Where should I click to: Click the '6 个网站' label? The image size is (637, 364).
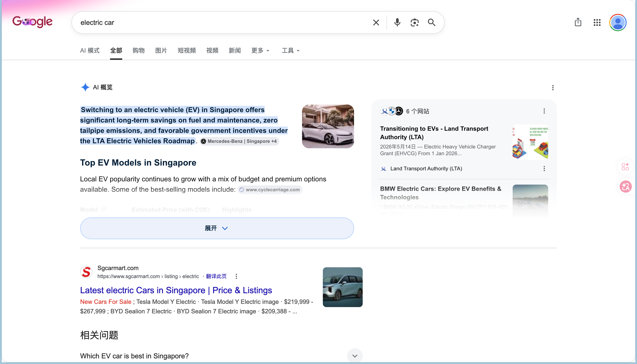pos(418,111)
